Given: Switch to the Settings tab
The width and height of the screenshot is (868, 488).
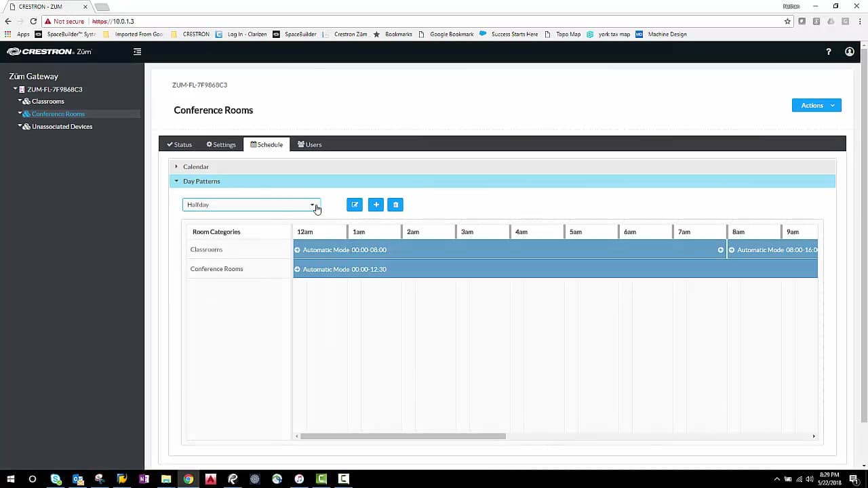Looking at the screenshot, I should coord(221,144).
